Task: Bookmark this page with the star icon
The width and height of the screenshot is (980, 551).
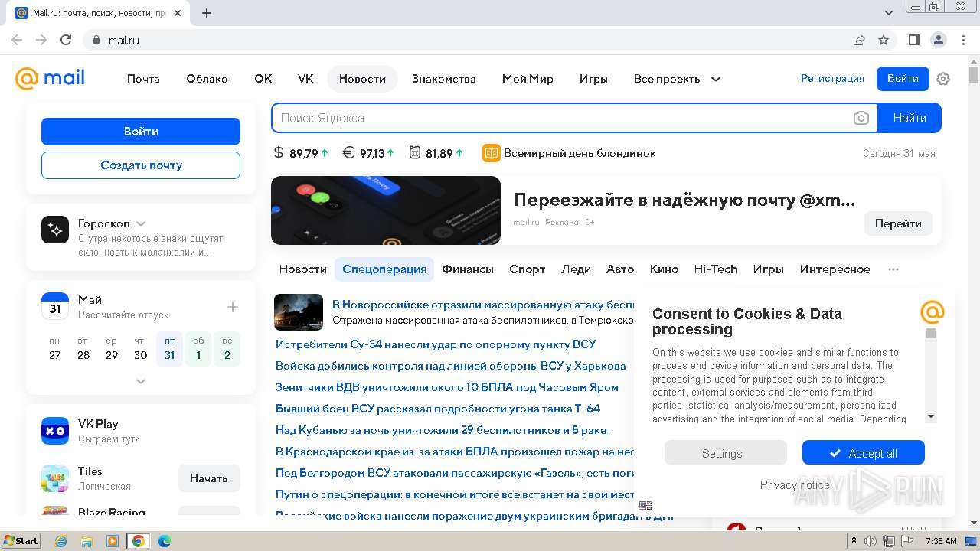Action: (884, 40)
